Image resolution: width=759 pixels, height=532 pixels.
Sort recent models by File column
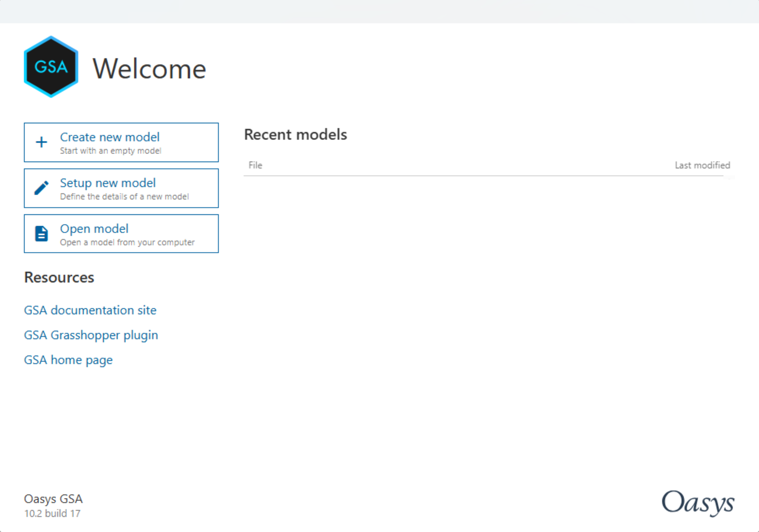(x=255, y=165)
